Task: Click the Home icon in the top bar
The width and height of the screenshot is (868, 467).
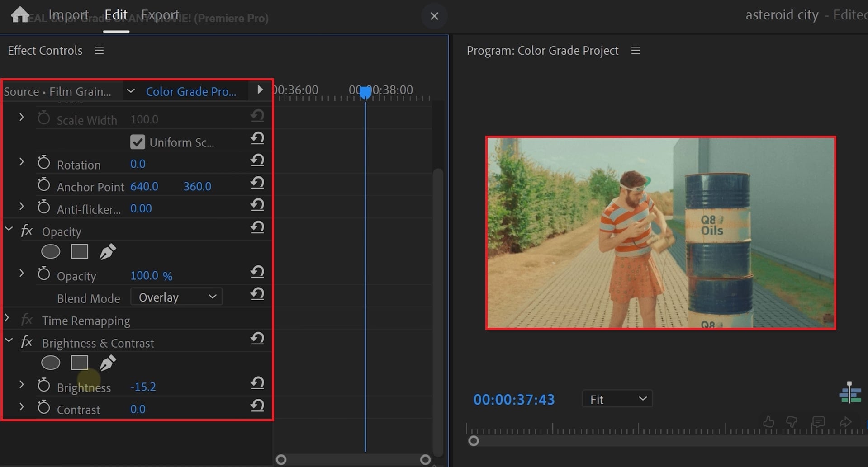Action: click(20, 14)
